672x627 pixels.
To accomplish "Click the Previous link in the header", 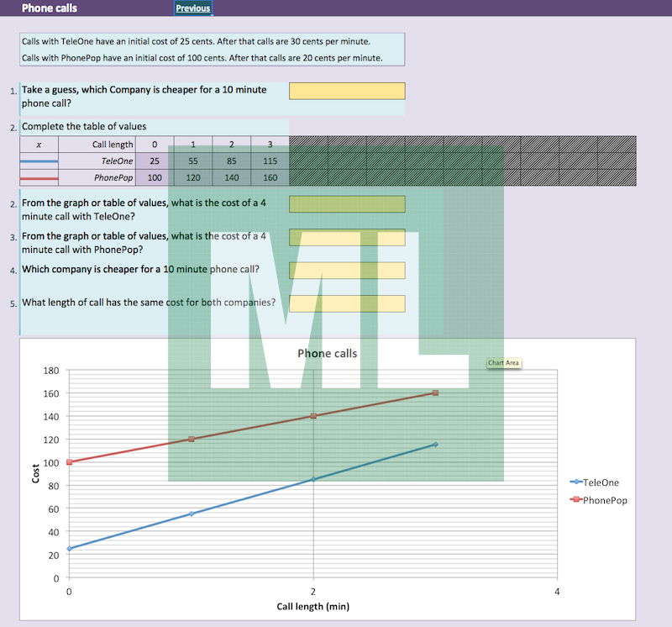I will point(192,8).
